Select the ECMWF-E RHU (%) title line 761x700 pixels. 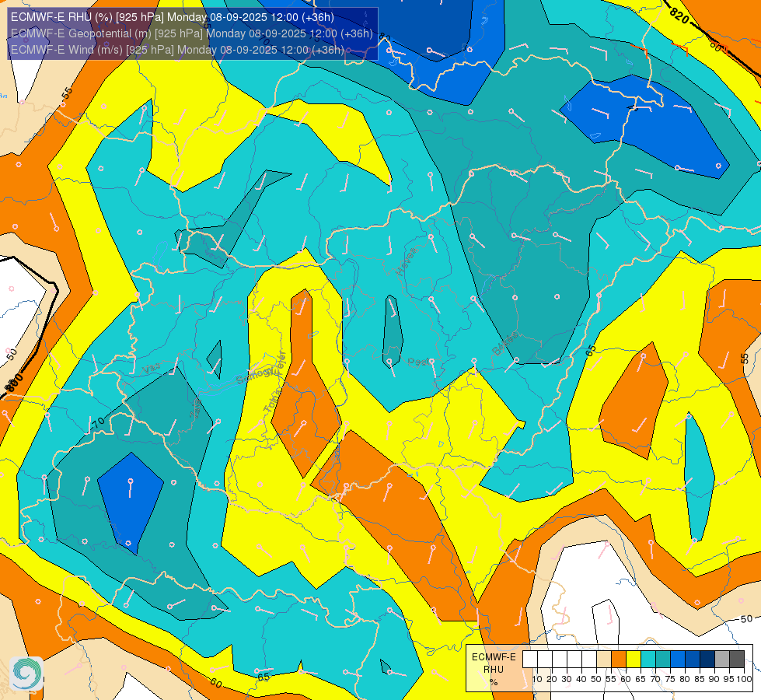(x=173, y=17)
